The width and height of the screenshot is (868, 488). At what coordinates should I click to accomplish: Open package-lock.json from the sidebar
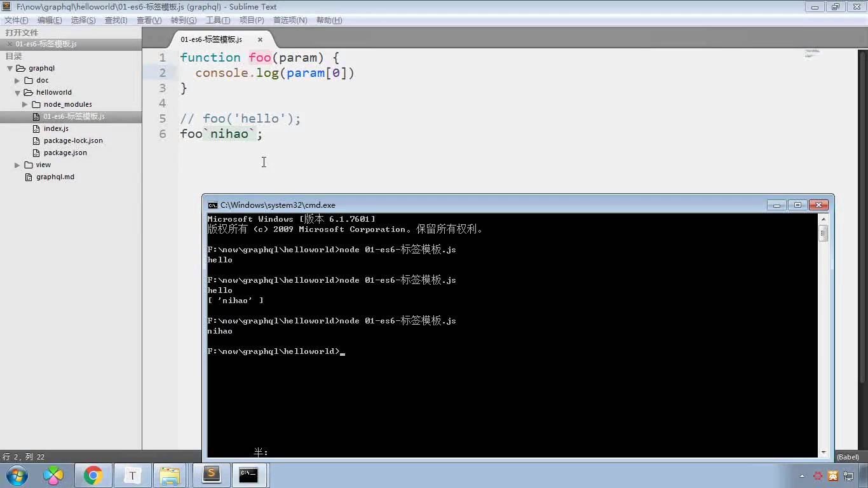[73, 140]
